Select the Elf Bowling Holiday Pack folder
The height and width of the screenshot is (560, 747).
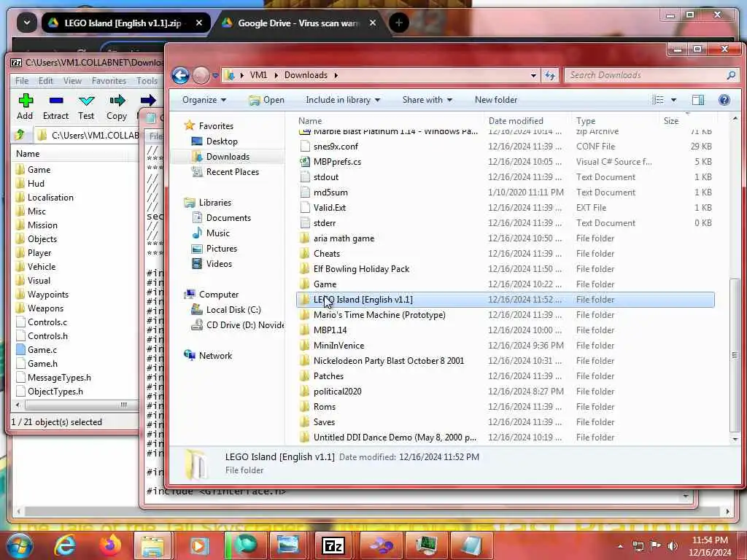(361, 268)
